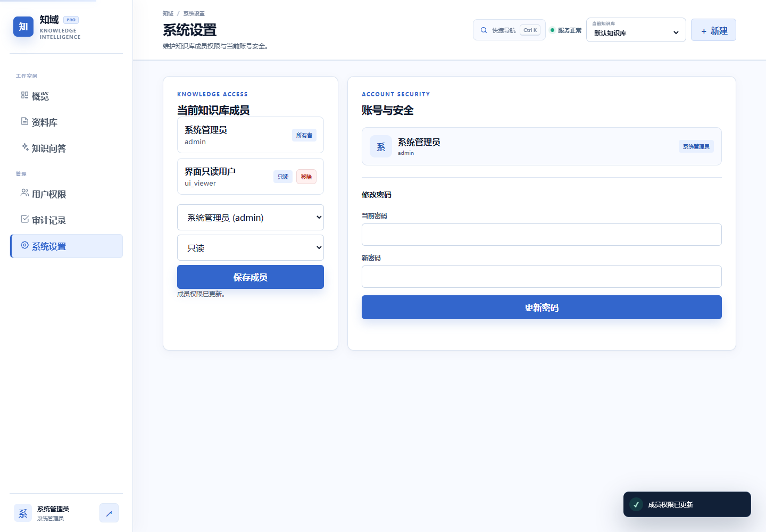
Task: Open 资料库 from the sidebar
Action: click(66, 122)
